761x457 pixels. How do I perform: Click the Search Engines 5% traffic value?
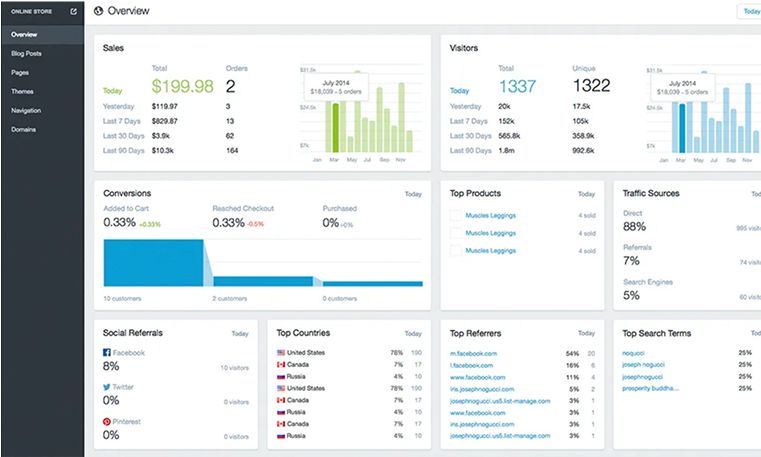631,295
